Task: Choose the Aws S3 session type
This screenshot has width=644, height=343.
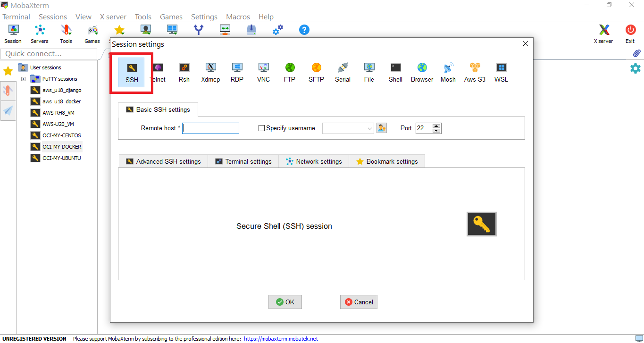Action: (x=474, y=72)
